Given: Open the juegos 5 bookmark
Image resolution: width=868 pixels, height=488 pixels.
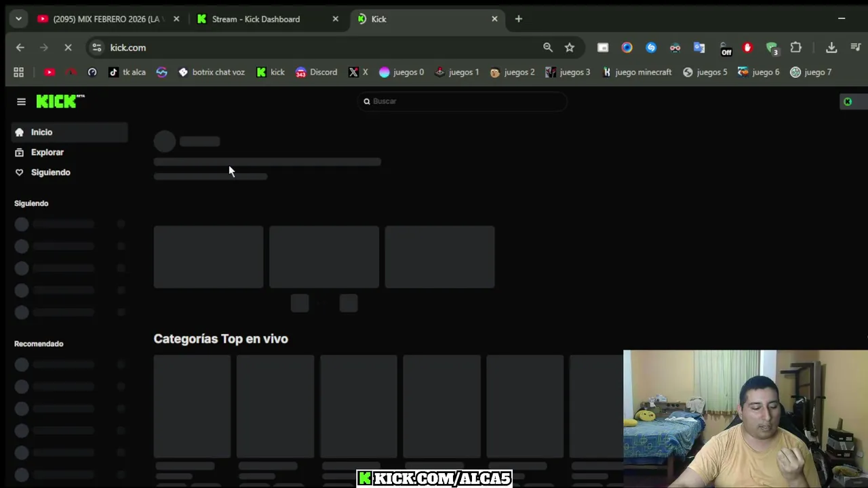Looking at the screenshot, I should pyautogui.click(x=705, y=72).
